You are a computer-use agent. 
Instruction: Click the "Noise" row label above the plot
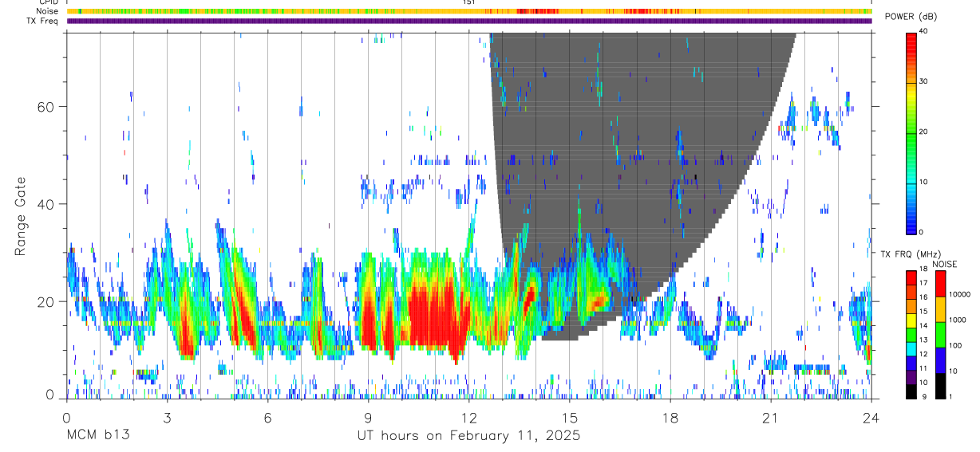(x=47, y=11)
